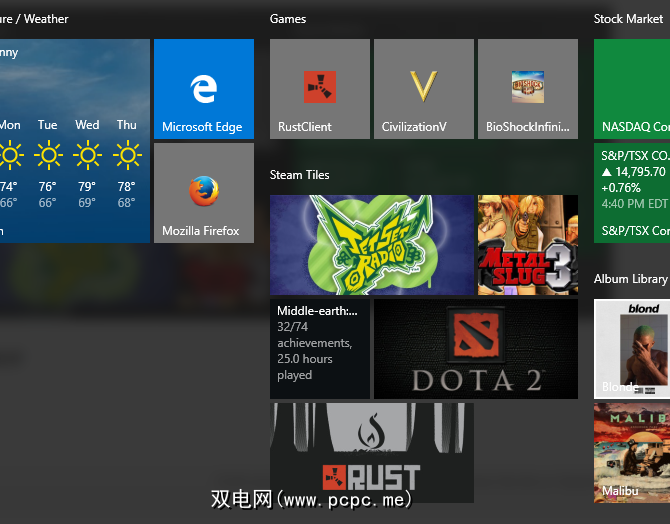Open the Microsoft Edge tile
670x524 pixels.
(204, 89)
